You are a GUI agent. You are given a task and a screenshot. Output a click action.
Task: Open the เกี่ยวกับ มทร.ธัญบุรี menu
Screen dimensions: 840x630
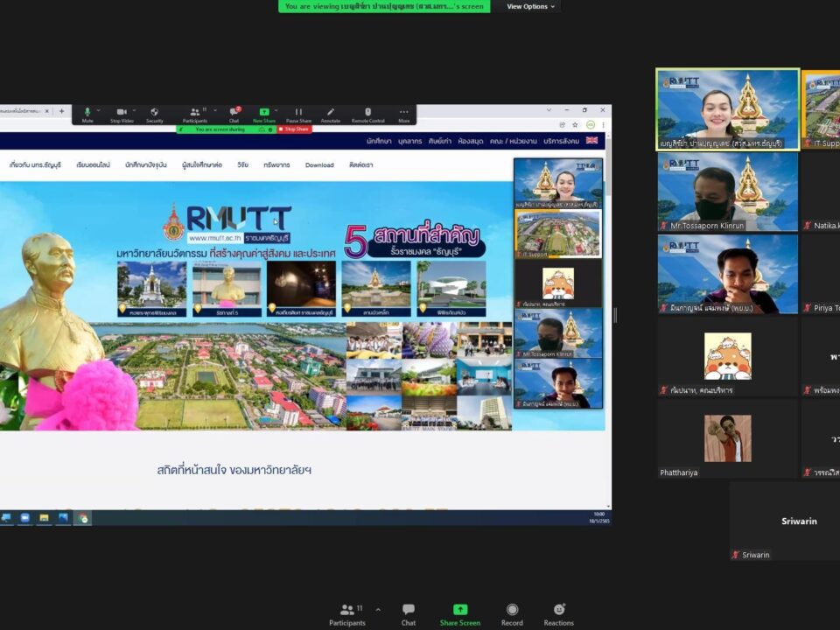(35, 165)
